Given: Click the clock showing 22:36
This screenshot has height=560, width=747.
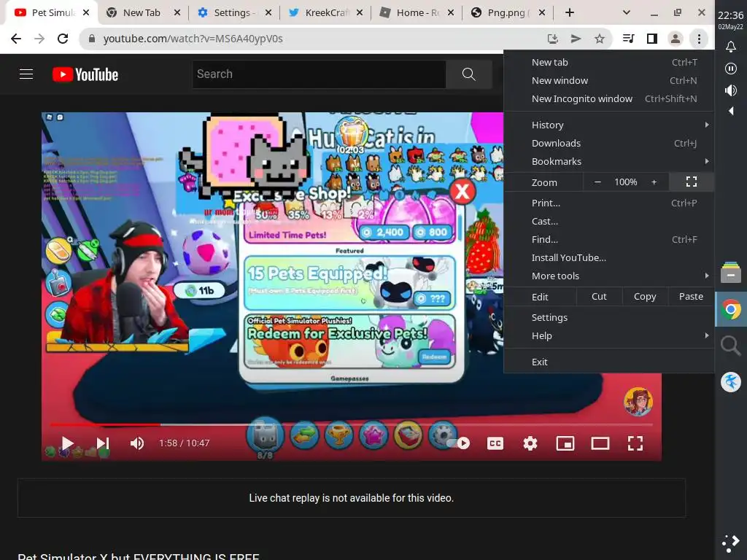Looking at the screenshot, I should click(x=731, y=15).
